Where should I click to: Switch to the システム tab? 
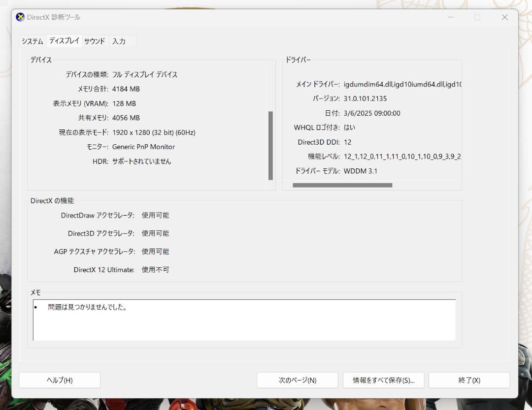point(32,41)
